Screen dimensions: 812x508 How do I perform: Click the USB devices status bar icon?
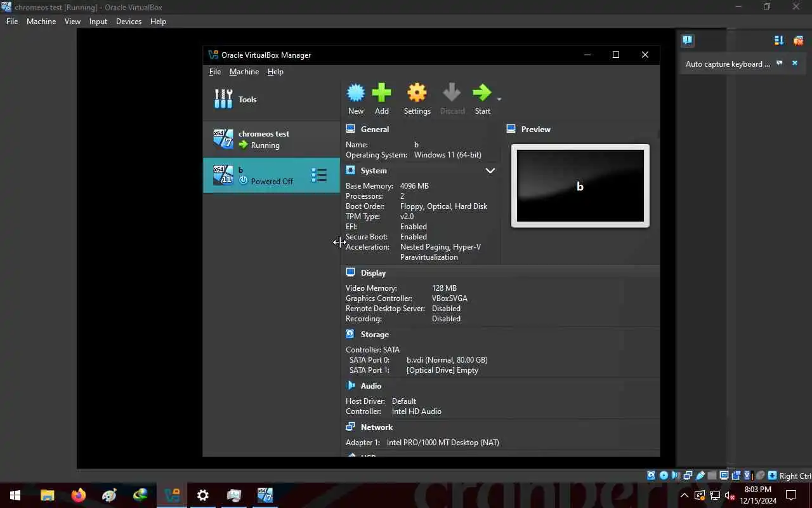(x=700, y=476)
